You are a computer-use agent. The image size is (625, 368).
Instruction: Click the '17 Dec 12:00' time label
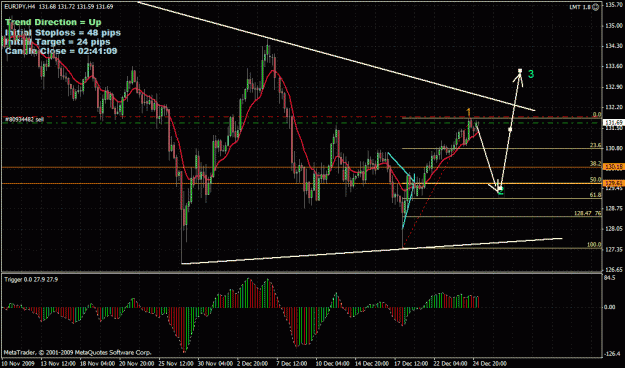point(410,364)
